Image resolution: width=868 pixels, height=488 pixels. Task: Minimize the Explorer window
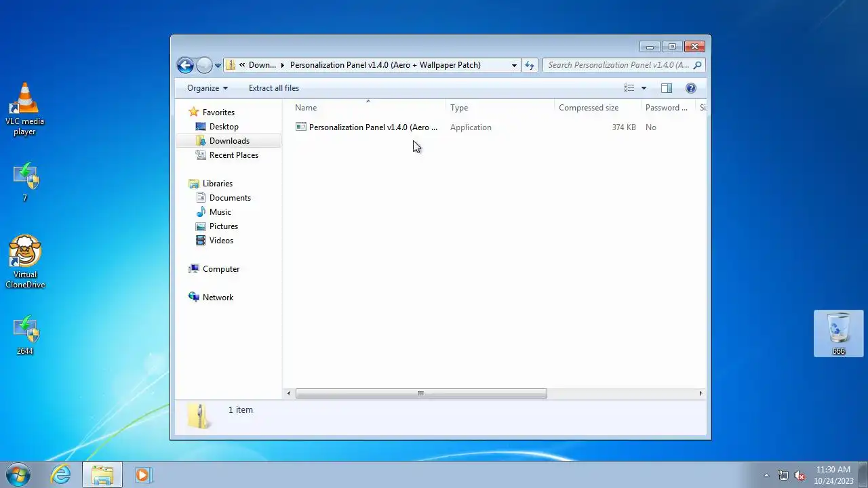click(650, 47)
